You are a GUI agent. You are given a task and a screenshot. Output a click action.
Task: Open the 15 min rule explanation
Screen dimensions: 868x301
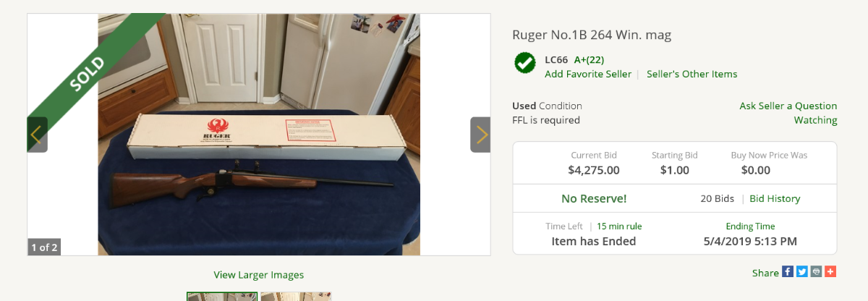tap(619, 226)
